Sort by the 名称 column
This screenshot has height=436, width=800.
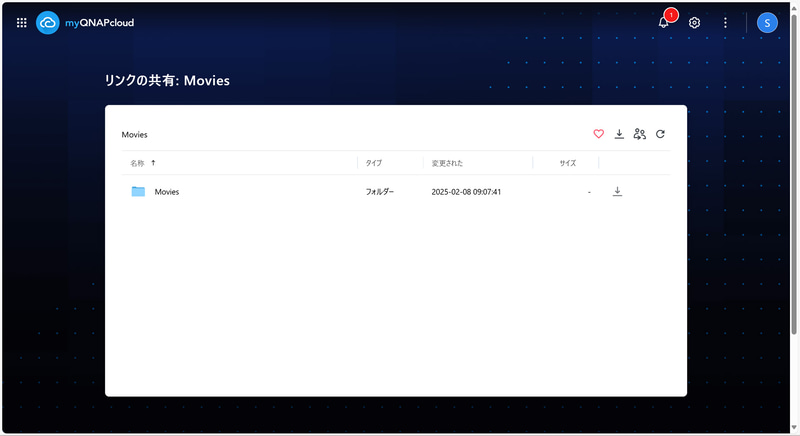point(137,163)
